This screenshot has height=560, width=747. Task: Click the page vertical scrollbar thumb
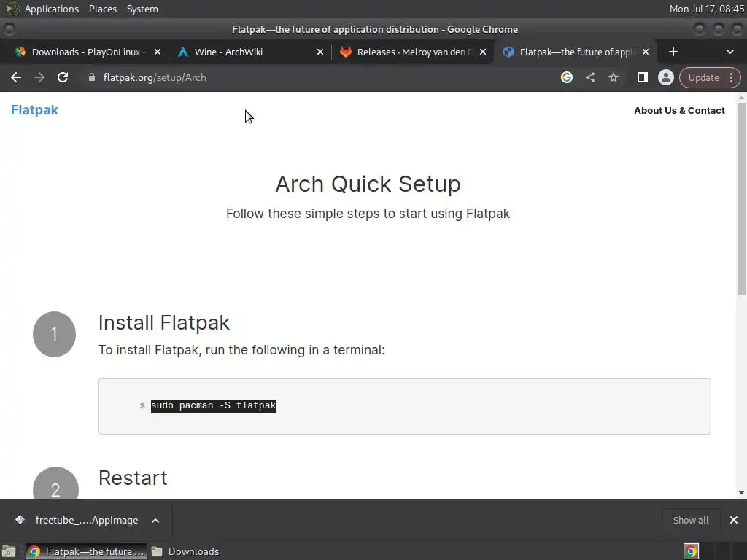741,198
